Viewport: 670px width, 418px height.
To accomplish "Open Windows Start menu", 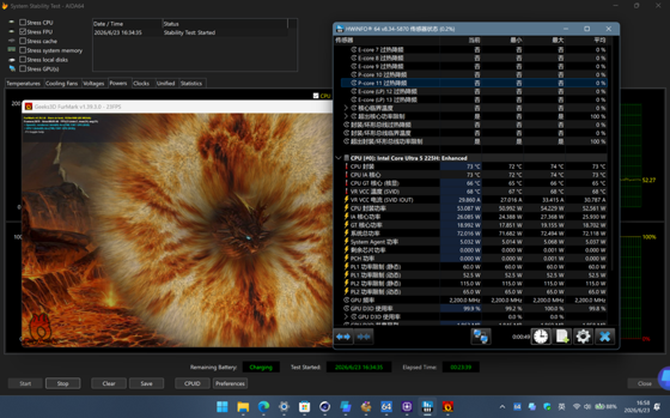I will [x=222, y=407].
